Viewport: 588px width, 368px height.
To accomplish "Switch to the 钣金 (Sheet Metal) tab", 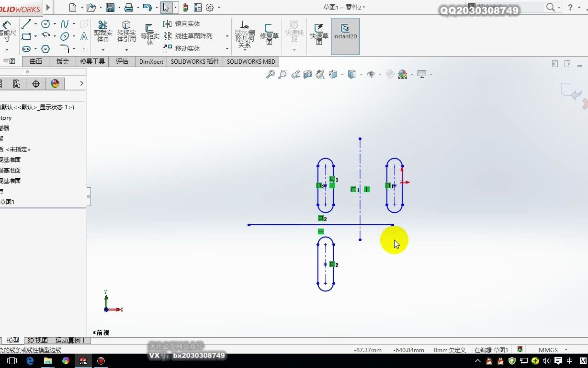I will 62,61.
